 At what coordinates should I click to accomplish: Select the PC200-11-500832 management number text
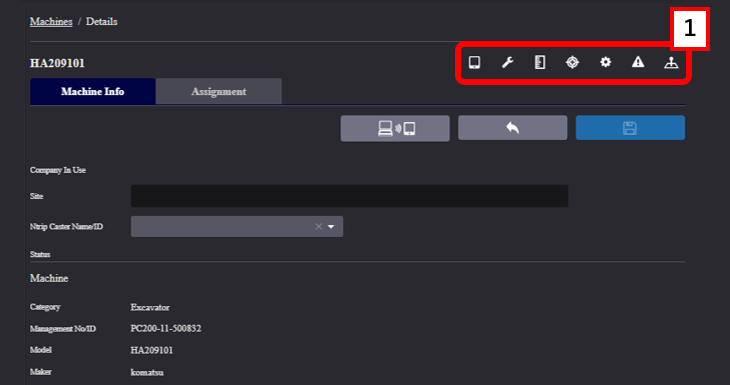[x=166, y=329]
